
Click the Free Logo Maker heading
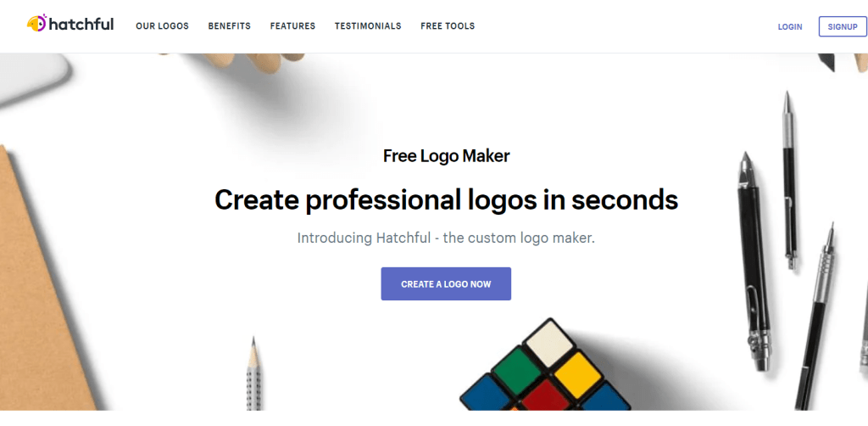coord(446,156)
